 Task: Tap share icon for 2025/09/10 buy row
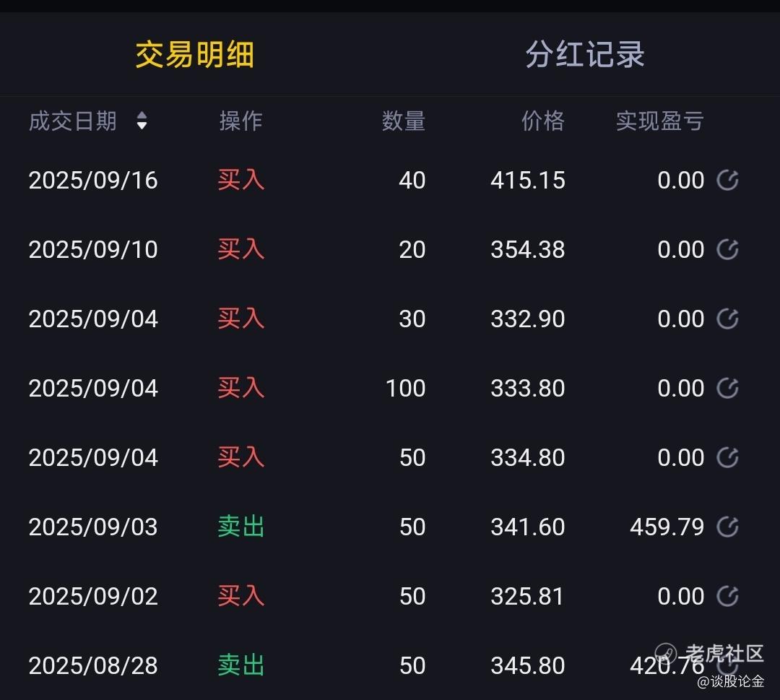click(727, 249)
